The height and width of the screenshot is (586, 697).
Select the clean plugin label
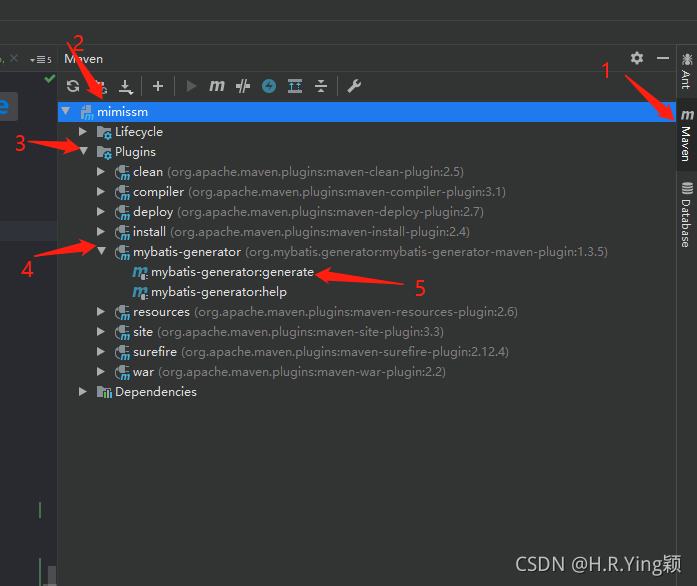point(148,172)
